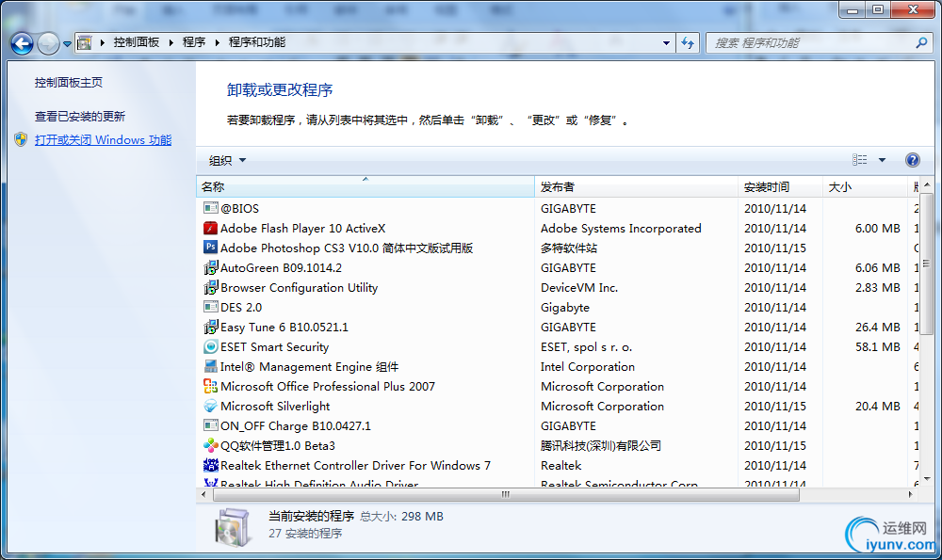Click the magnifier search icon
Screen dimensions: 942x560
click(921, 42)
